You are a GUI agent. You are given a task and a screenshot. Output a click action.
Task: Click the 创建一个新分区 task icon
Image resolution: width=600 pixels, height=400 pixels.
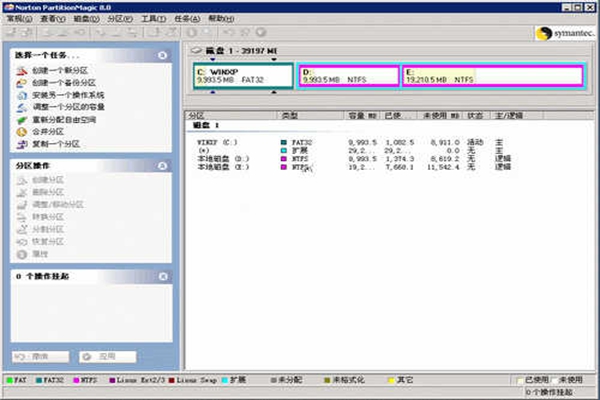coord(21,72)
